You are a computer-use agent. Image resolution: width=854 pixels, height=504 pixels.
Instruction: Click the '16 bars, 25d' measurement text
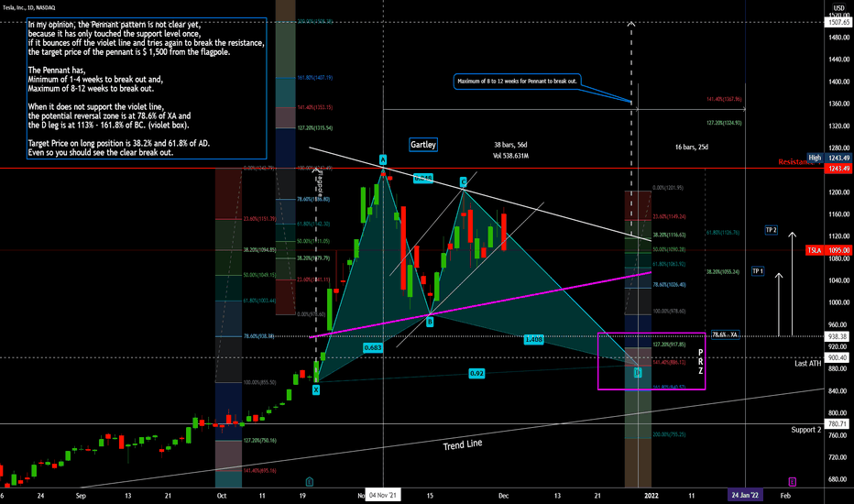pos(691,148)
